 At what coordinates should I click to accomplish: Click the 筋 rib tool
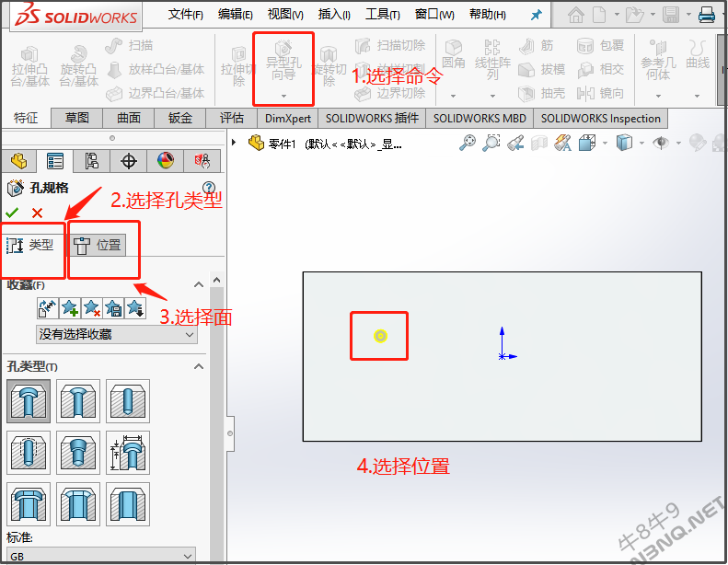pyautogui.click(x=537, y=45)
